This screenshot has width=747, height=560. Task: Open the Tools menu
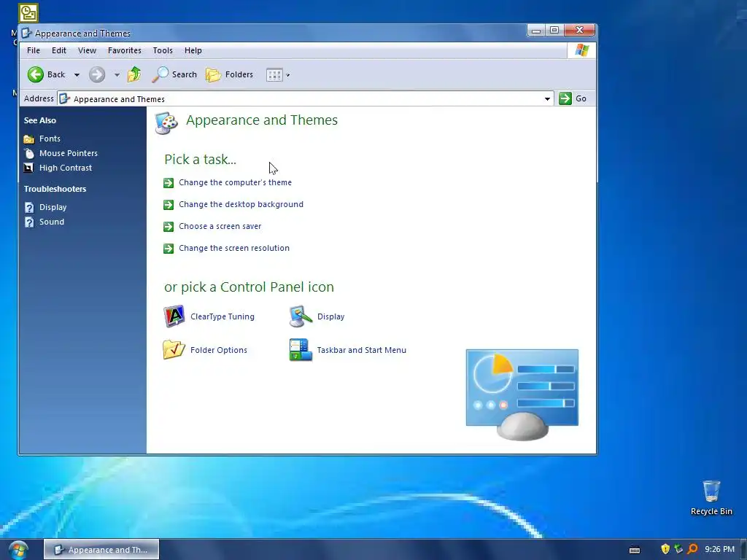(x=163, y=50)
